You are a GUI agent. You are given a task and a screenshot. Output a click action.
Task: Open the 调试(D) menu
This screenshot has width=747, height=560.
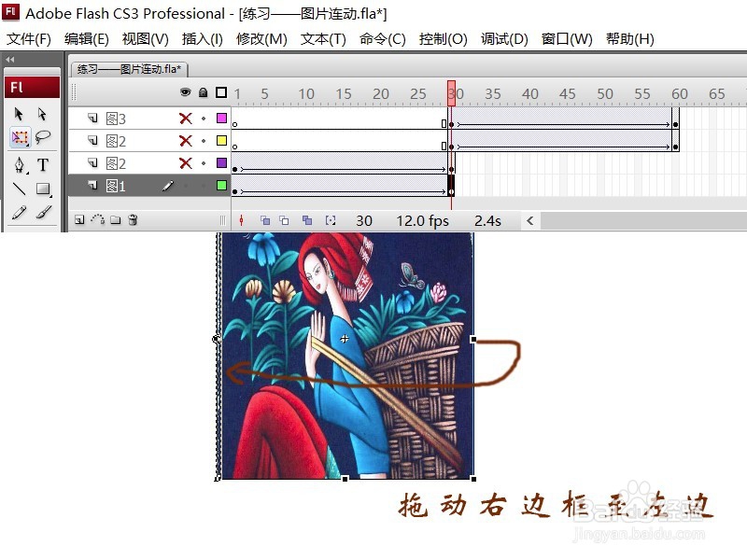[x=504, y=39]
